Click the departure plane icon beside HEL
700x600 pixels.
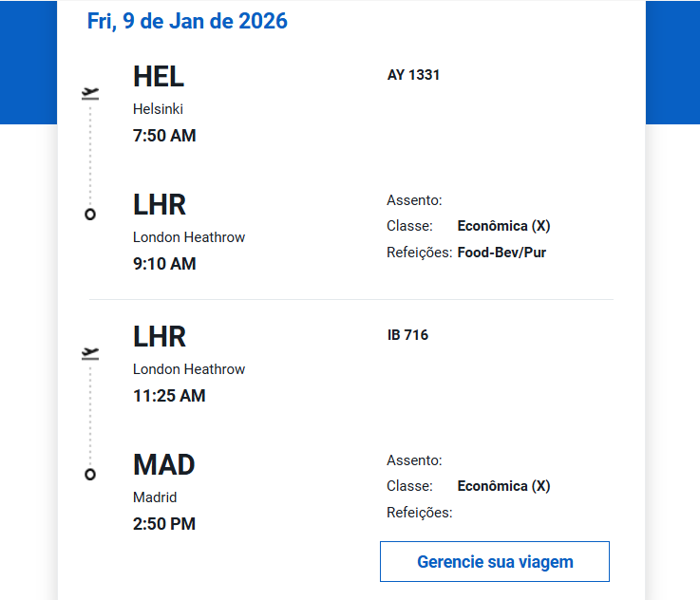pyautogui.click(x=90, y=93)
